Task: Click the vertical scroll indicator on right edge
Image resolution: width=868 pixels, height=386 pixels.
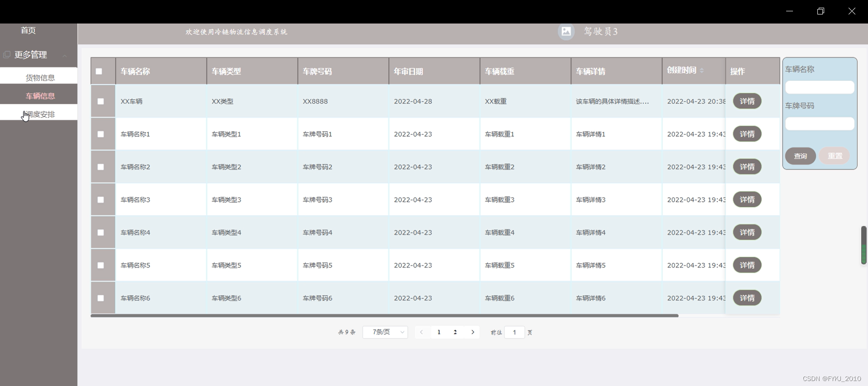Action: (863, 245)
